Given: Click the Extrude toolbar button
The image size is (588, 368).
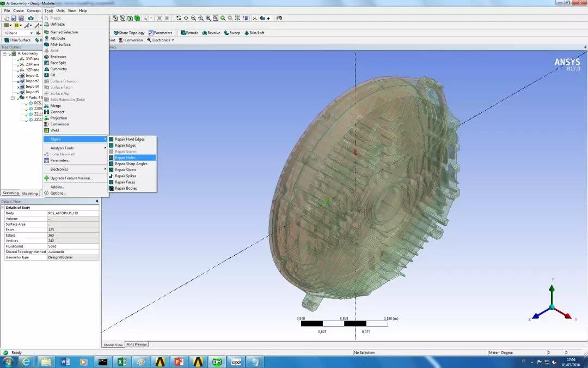Looking at the screenshot, I should click(x=189, y=33).
